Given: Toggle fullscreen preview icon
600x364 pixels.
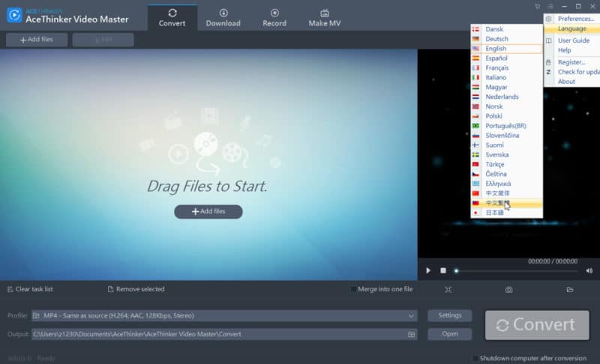Looking at the screenshot, I should click(x=448, y=290).
